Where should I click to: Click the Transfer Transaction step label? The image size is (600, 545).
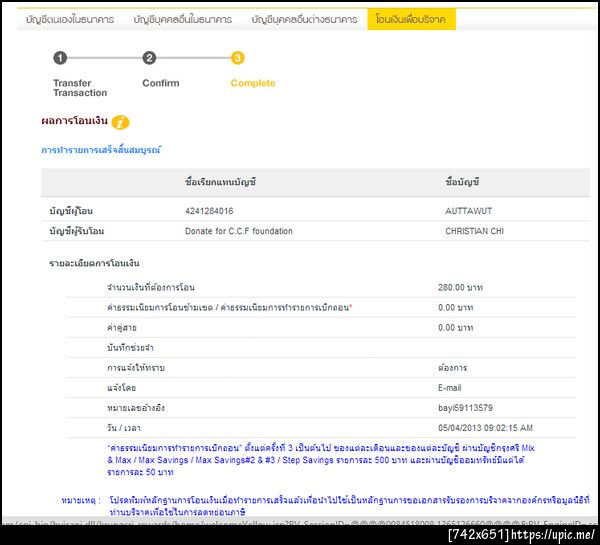point(80,88)
